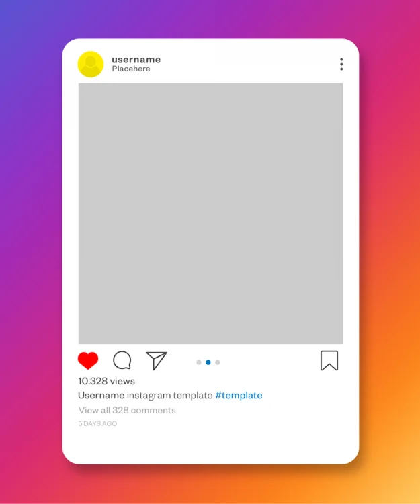Click the 5 DAYS AGO timestamp
Image resolution: width=420 pixels, height=504 pixels.
[x=97, y=423]
